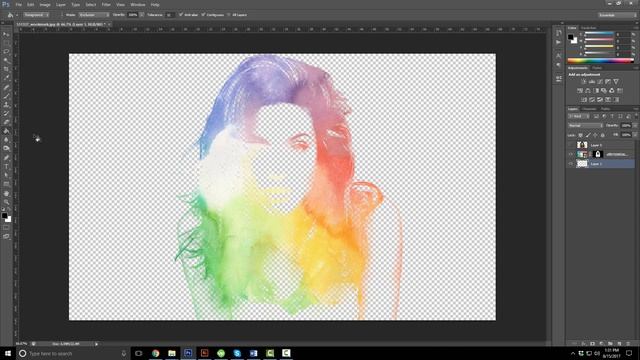
Task: Toggle lock transparent pixels
Action: [x=580, y=135]
